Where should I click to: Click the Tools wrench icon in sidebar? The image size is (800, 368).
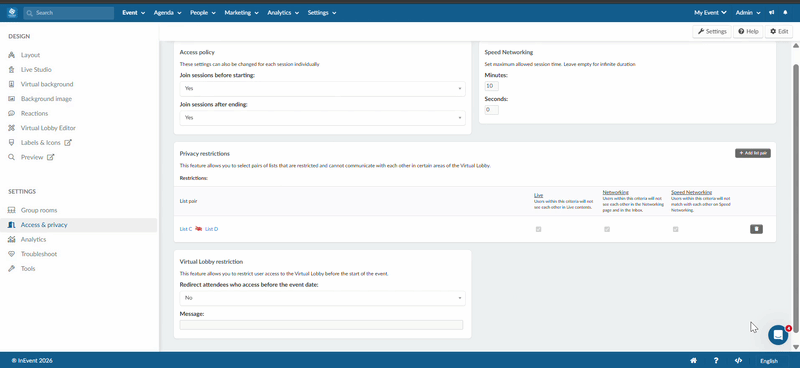(x=12, y=268)
